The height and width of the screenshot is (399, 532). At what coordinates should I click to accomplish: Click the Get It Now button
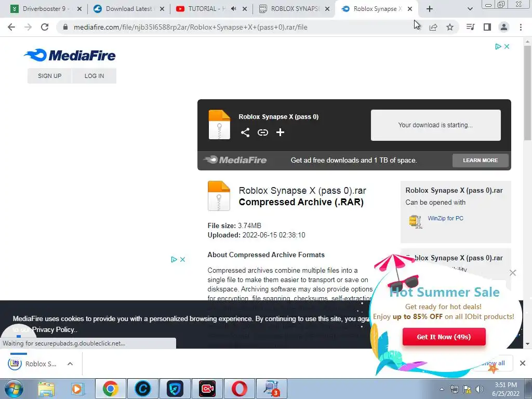(x=444, y=337)
